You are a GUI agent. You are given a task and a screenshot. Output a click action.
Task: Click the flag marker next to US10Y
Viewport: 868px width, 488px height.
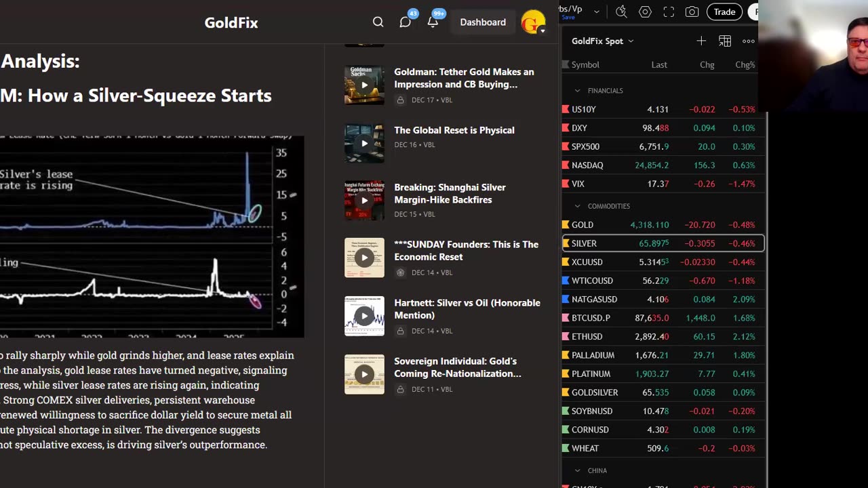[x=566, y=109]
